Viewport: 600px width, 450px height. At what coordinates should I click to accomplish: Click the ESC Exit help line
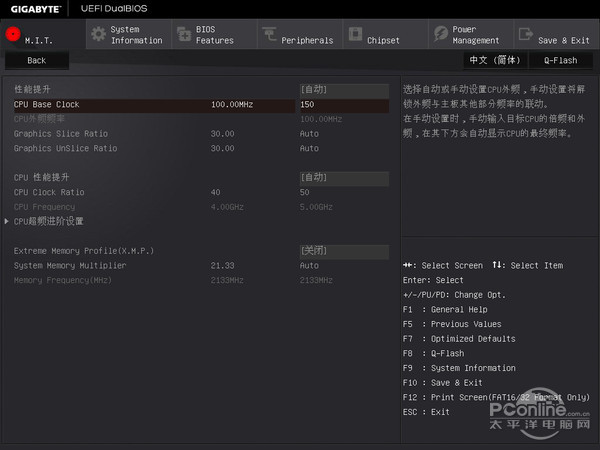click(x=426, y=412)
